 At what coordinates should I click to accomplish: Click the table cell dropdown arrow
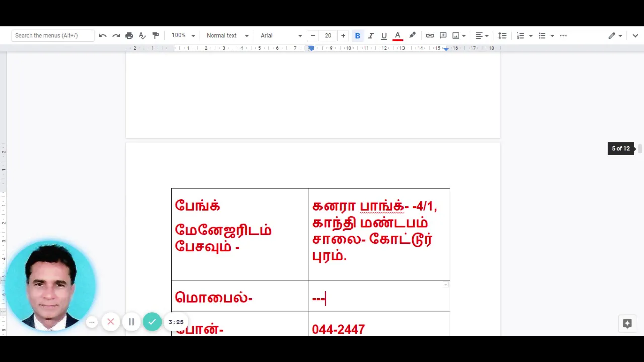[x=445, y=285]
